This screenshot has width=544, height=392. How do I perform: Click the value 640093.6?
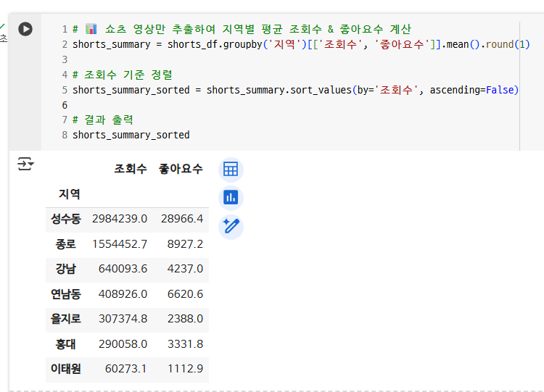[123, 269]
